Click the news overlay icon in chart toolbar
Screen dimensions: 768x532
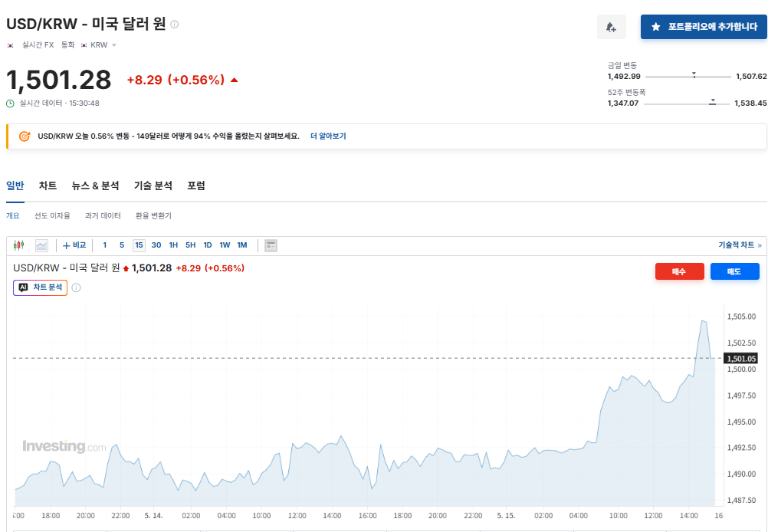point(271,245)
